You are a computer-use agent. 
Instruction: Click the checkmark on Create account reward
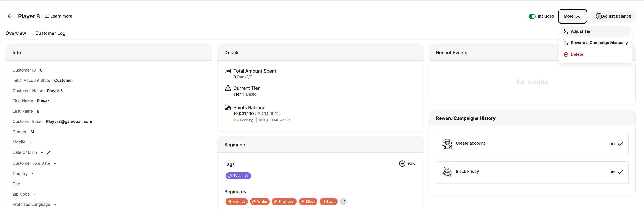621,144
